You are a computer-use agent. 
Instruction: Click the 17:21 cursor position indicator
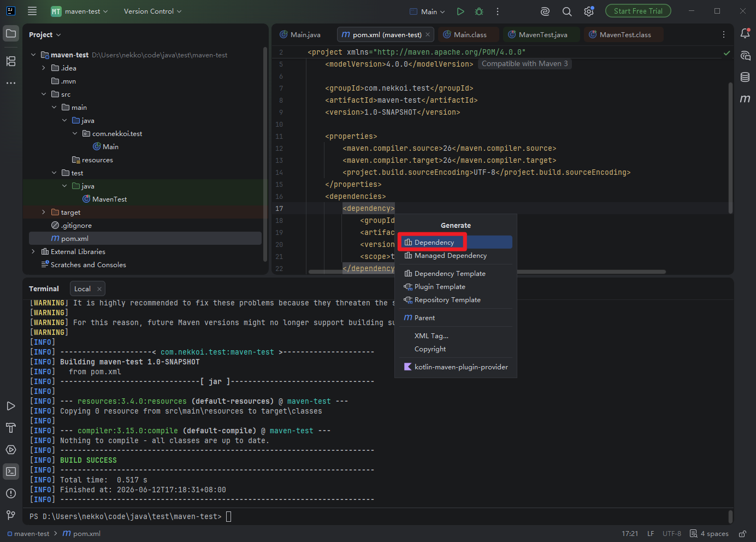tap(630, 534)
